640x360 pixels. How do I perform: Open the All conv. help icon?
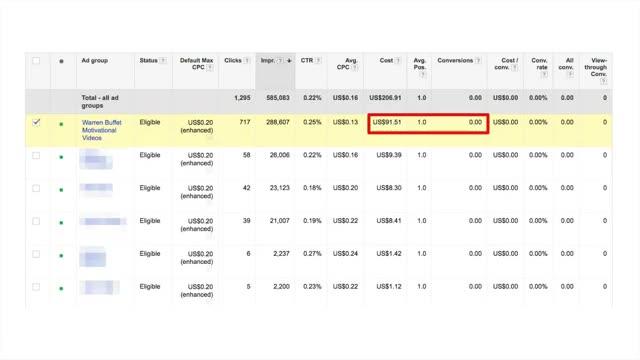pos(570,75)
